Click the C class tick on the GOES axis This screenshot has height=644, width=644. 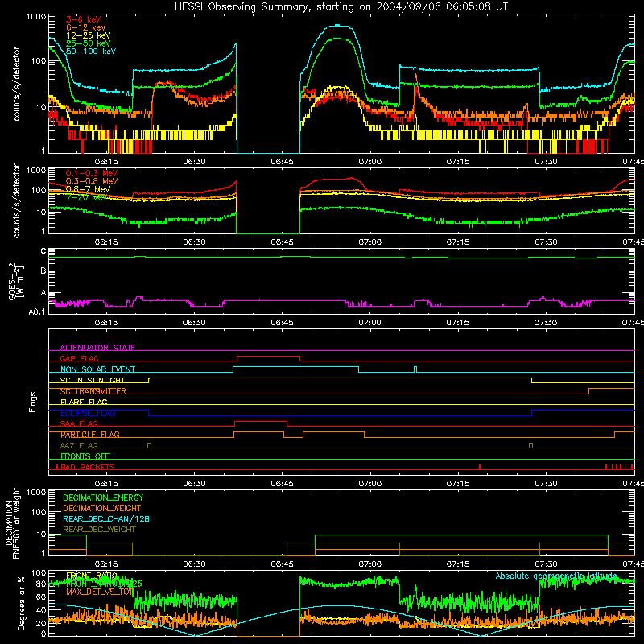point(43,251)
